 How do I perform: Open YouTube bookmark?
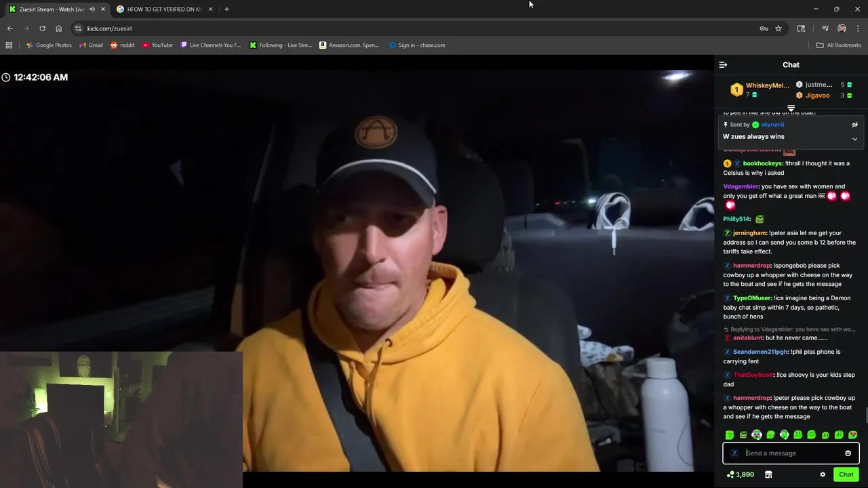[x=157, y=45]
